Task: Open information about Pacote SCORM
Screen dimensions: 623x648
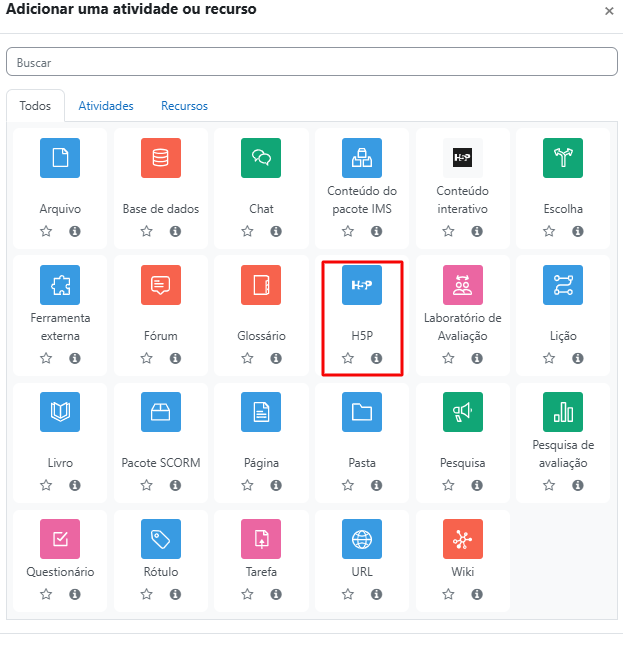Action: click(175, 485)
